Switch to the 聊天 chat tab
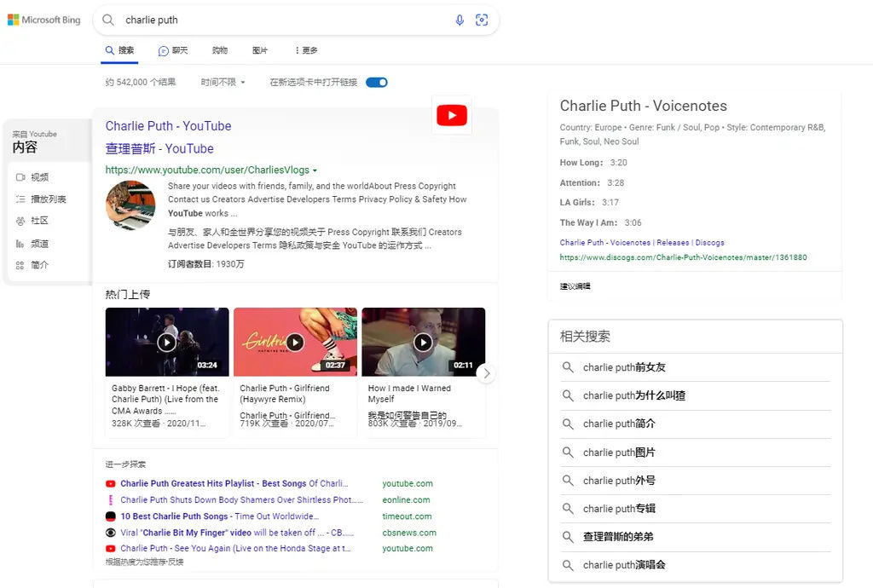 click(x=173, y=50)
